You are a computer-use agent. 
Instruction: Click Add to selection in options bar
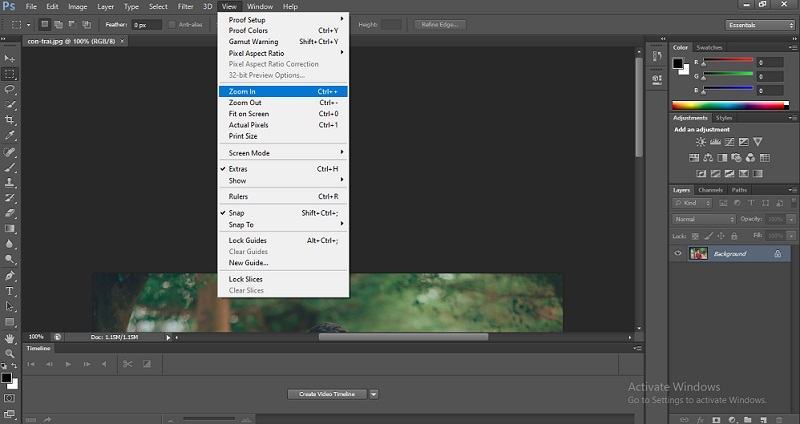(x=59, y=24)
